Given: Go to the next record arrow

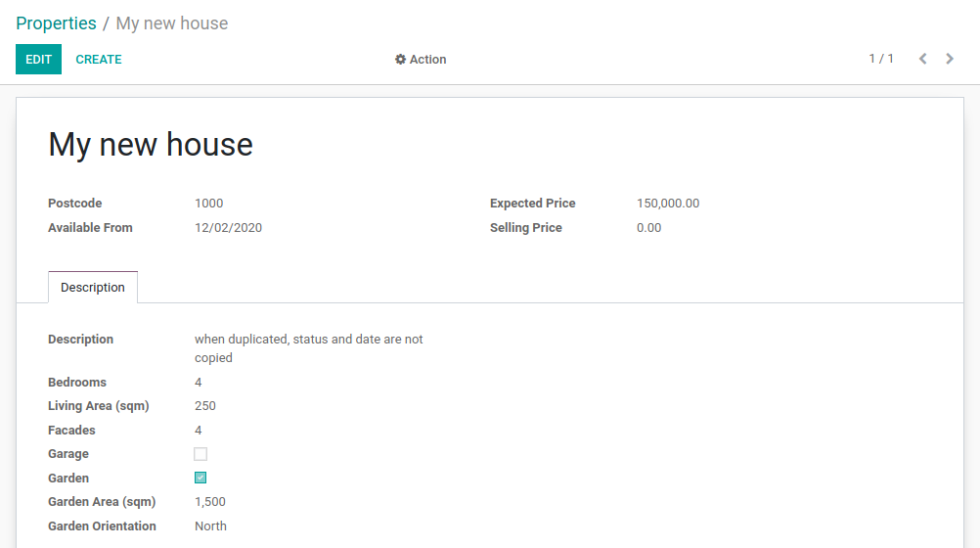Looking at the screenshot, I should pos(950,59).
